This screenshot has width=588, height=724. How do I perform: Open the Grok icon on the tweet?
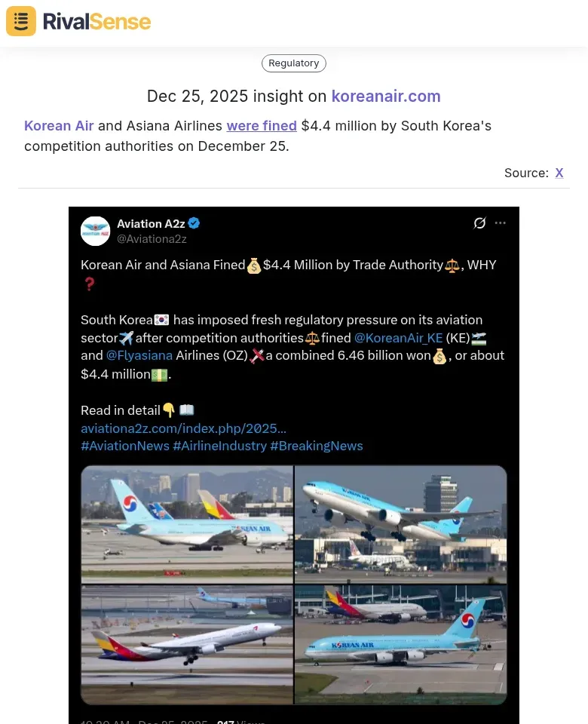[479, 223]
